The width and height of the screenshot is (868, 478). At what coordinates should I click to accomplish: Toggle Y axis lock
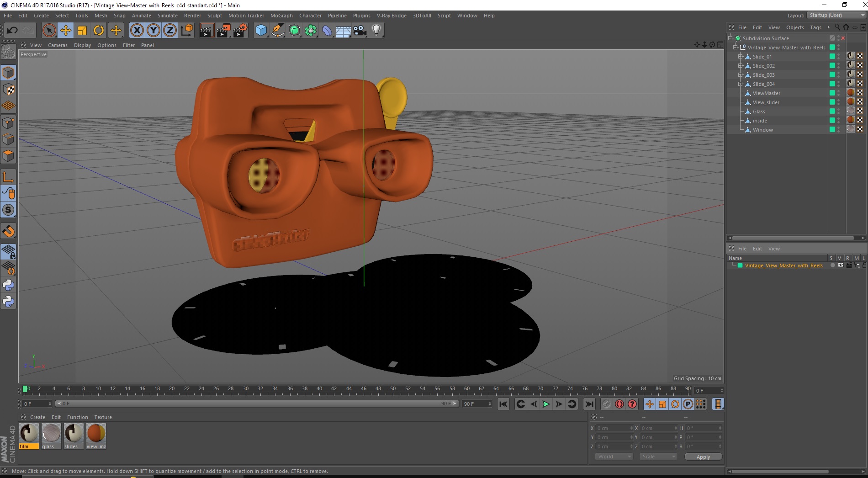click(x=153, y=31)
